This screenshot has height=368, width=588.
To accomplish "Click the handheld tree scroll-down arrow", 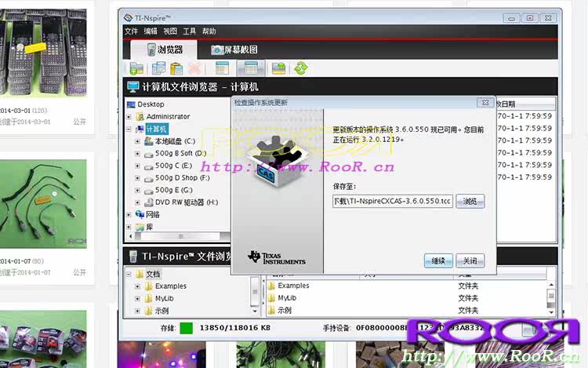I will pos(255,312).
